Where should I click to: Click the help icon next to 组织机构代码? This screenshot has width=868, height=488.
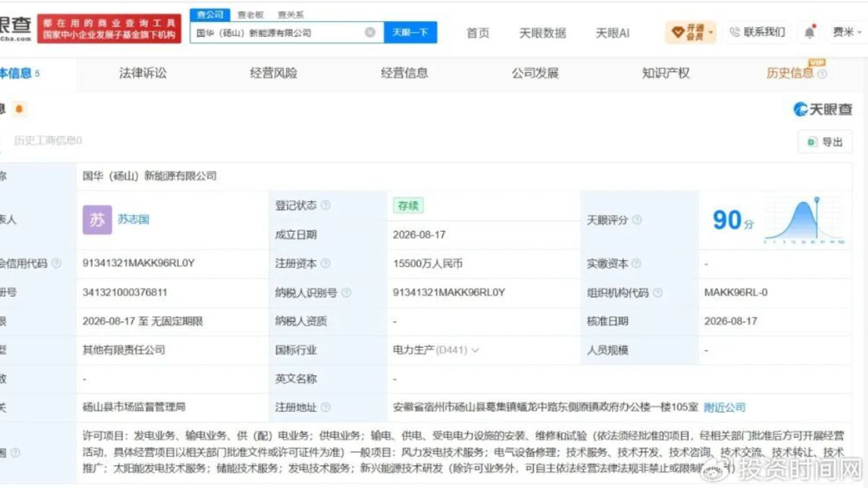657,293
